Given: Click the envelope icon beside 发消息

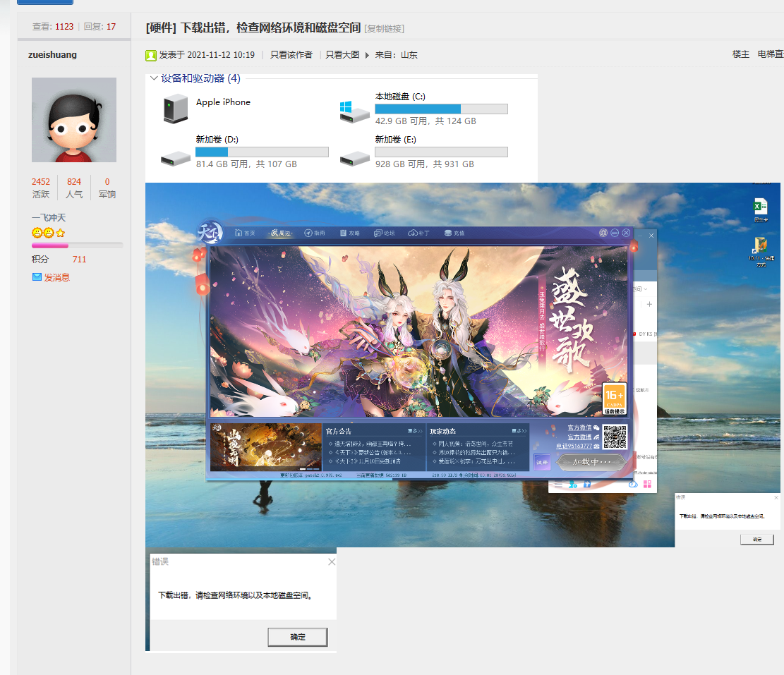Looking at the screenshot, I should tap(37, 276).
